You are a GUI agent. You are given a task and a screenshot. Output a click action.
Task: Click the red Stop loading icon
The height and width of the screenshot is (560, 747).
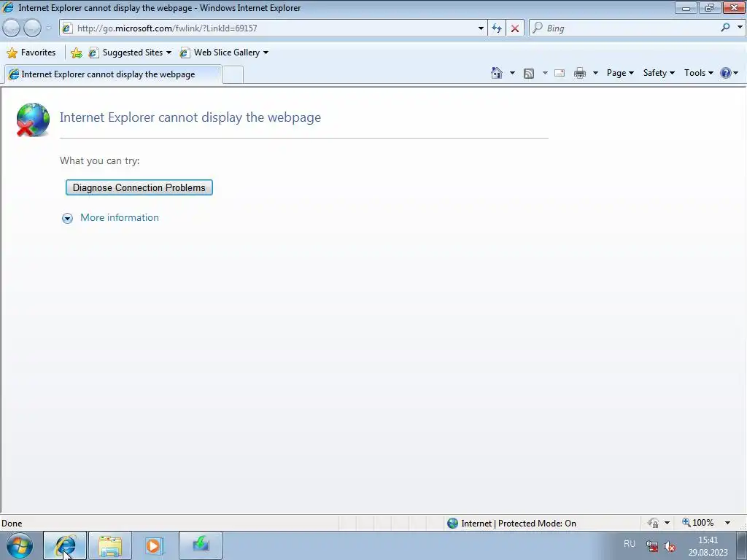515,28
